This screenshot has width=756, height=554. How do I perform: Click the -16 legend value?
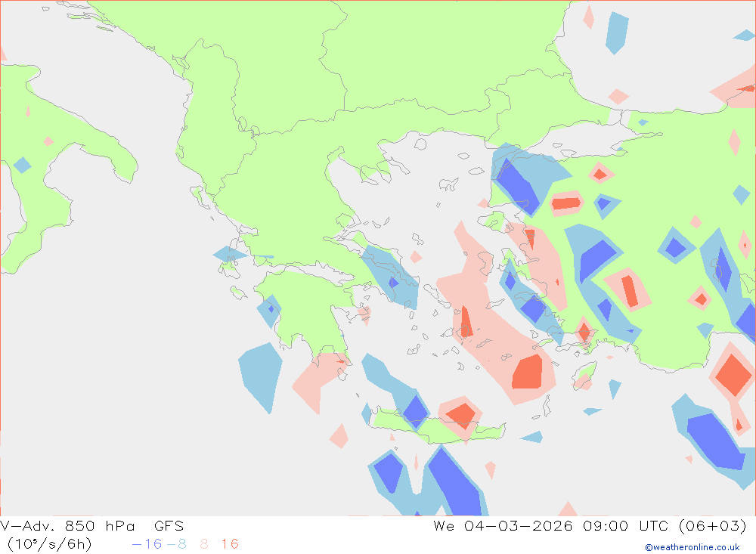coord(147,544)
